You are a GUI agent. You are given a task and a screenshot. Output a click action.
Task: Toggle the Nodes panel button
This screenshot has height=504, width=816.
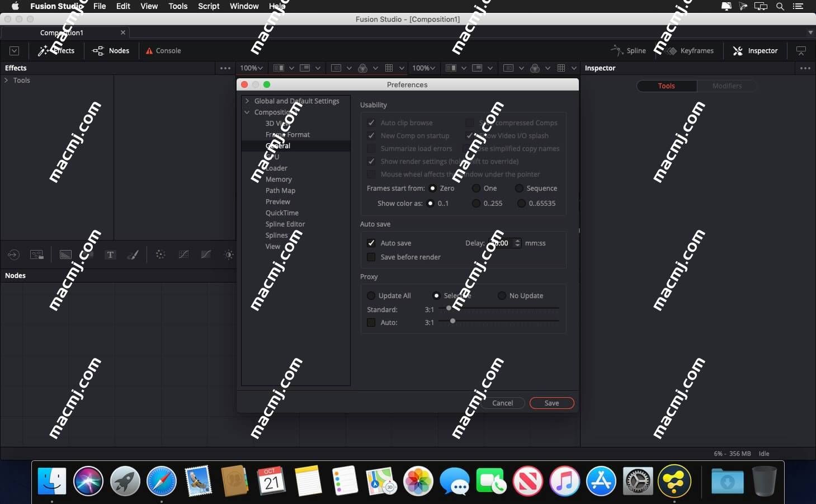111,51
